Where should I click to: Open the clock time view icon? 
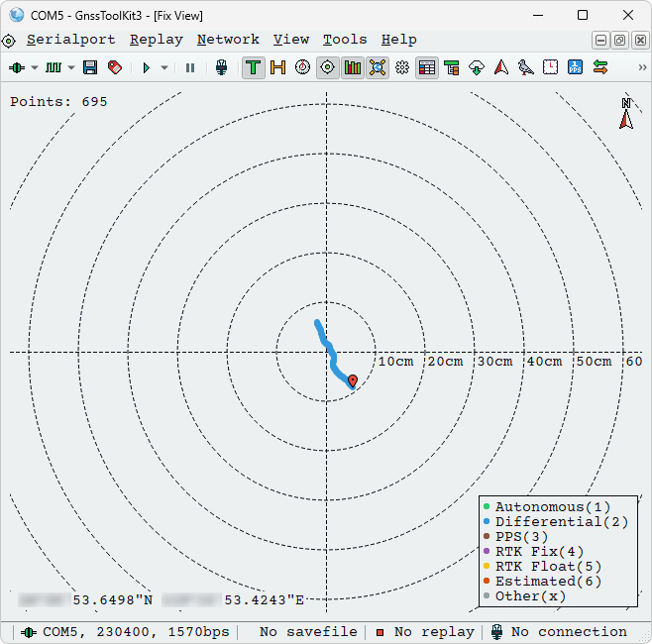pyautogui.click(x=551, y=67)
